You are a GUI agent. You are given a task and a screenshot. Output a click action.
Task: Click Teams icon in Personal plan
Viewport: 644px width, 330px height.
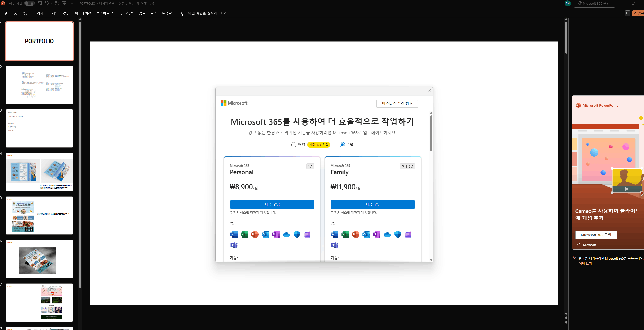(234, 245)
